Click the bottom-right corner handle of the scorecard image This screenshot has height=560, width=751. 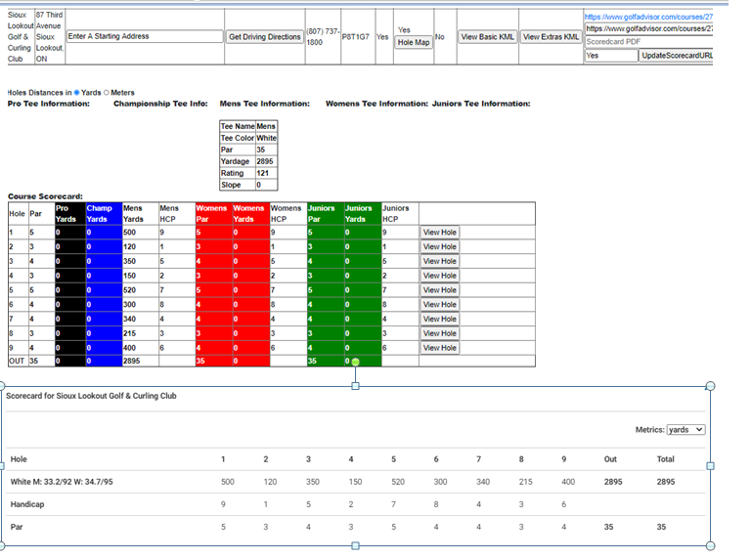(711, 545)
